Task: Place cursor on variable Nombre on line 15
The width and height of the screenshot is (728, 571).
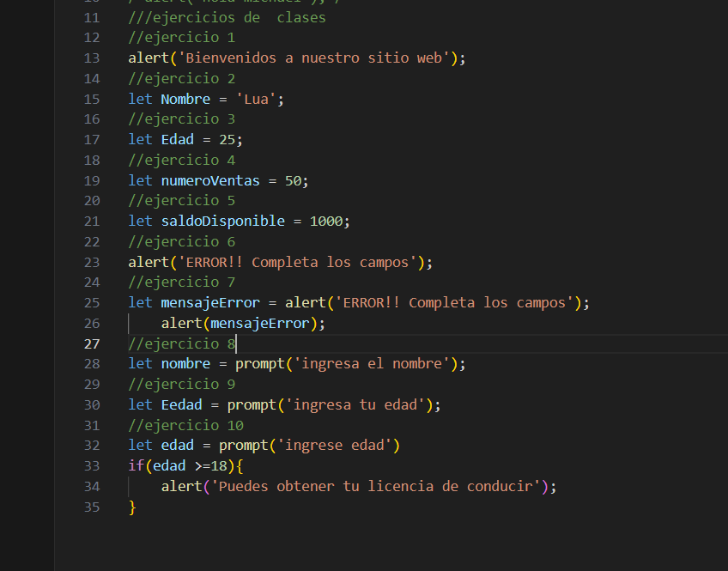Action: coord(185,99)
